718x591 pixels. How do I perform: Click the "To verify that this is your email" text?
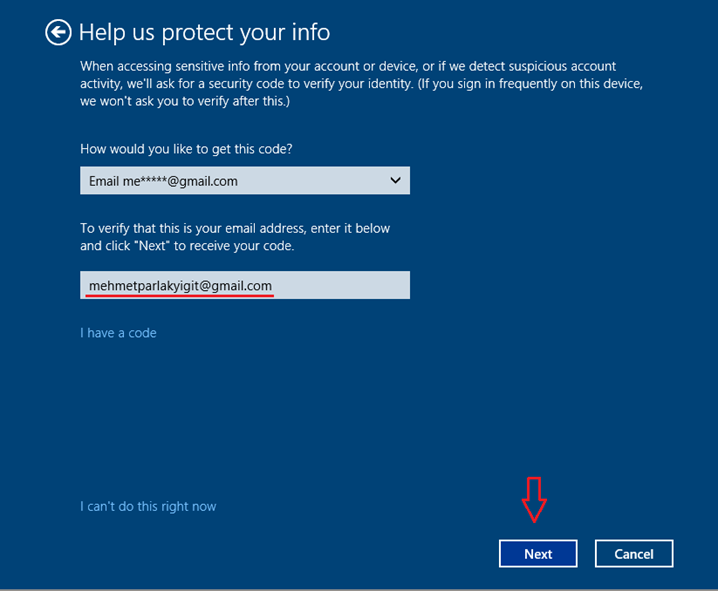click(235, 237)
